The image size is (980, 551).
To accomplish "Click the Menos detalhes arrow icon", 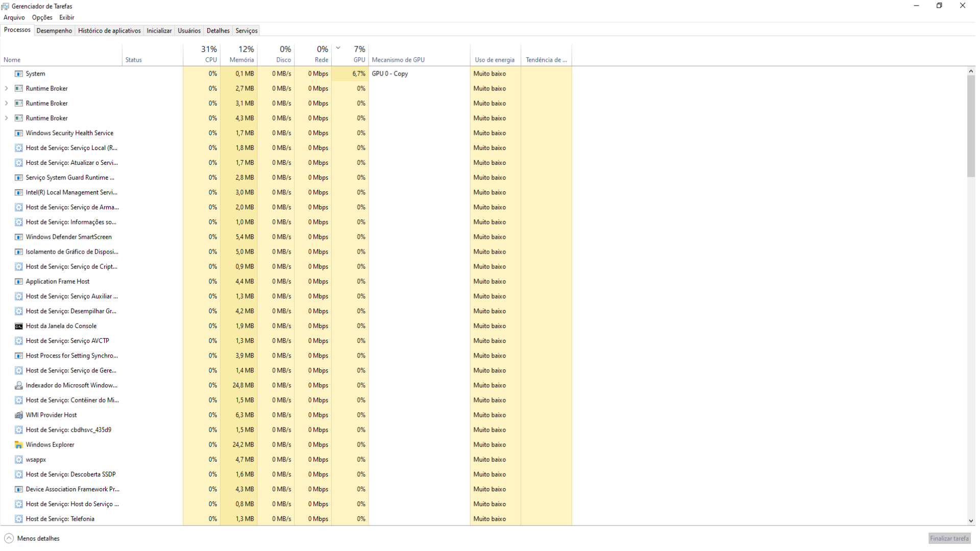I will [9, 538].
